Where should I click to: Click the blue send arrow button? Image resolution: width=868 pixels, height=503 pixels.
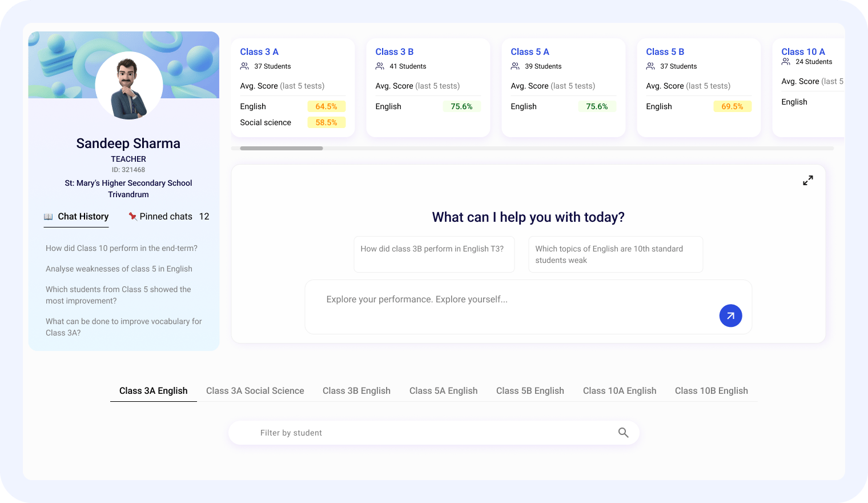point(730,316)
